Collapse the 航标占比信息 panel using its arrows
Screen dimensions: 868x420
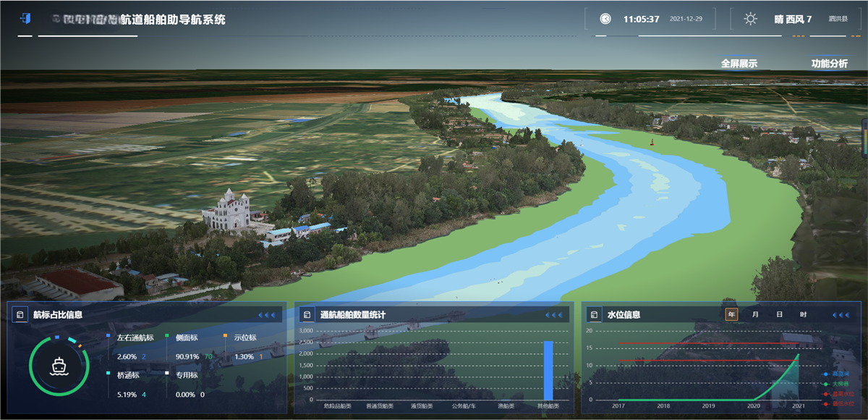(267, 315)
